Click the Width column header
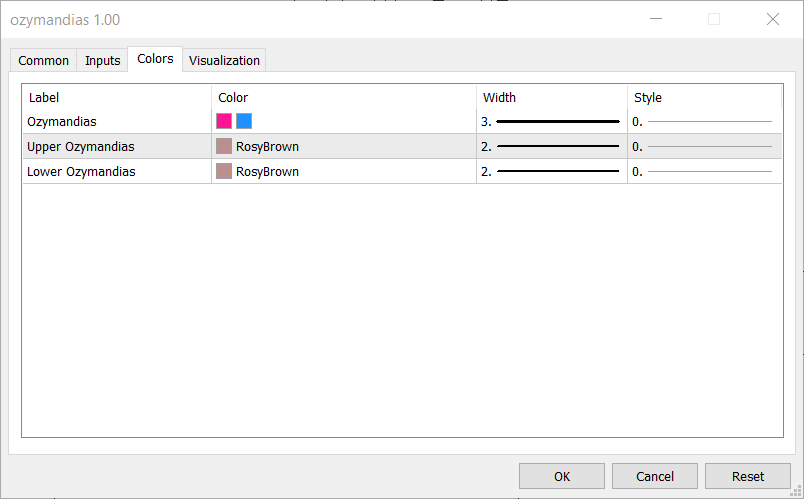 [552, 97]
